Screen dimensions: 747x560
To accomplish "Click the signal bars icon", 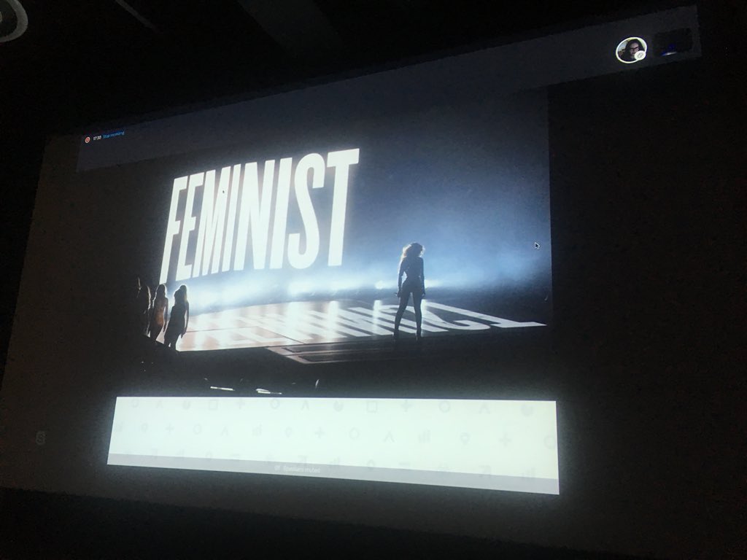I will pyautogui.click(x=257, y=432).
